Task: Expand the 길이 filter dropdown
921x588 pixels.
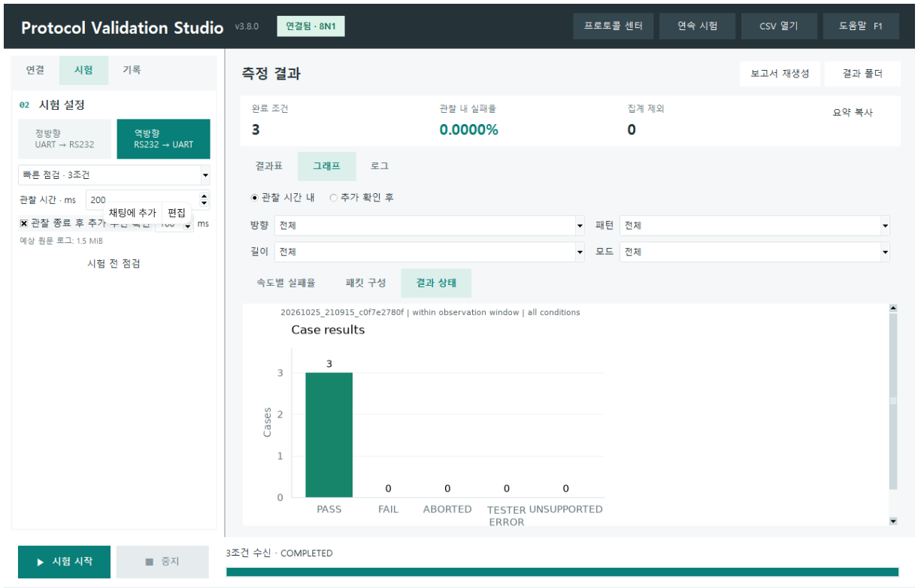Action: pyautogui.click(x=580, y=252)
